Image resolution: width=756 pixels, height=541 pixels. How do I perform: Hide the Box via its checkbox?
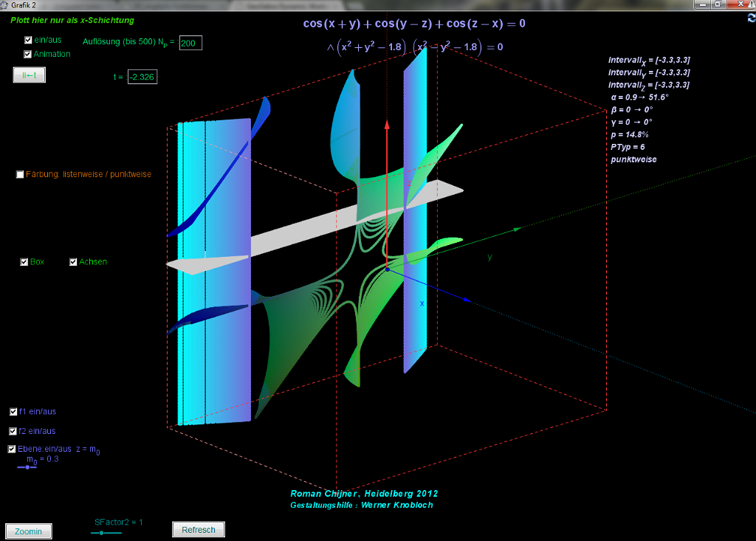click(x=24, y=261)
